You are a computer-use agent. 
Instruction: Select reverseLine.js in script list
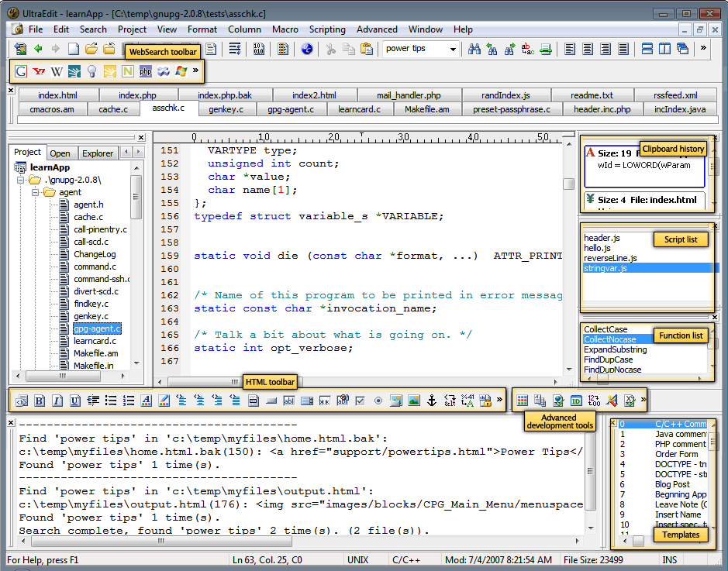click(x=610, y=258)
